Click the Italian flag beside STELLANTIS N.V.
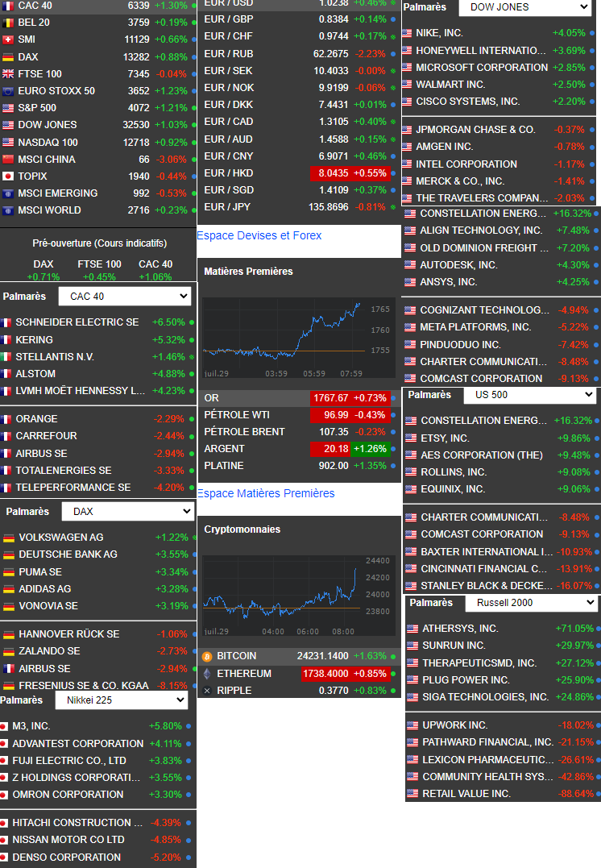The width and height of the screenshot is (601, 868). (6, 357)
